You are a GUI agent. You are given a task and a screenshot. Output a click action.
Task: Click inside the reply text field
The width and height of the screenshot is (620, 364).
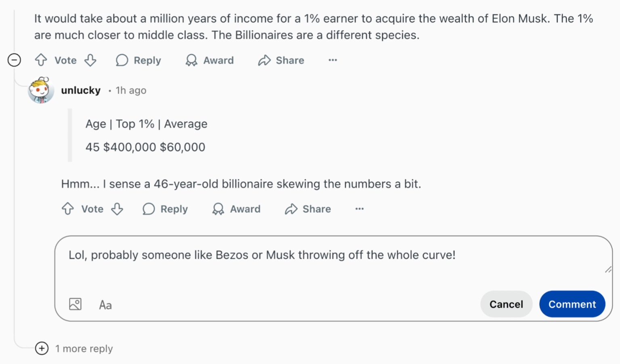[323, 262]
